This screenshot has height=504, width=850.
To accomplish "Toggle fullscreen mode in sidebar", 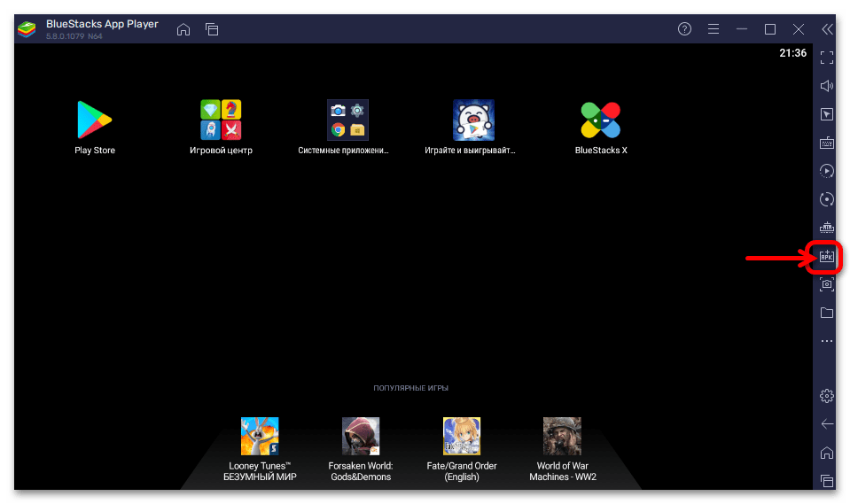I will (827, 58).
